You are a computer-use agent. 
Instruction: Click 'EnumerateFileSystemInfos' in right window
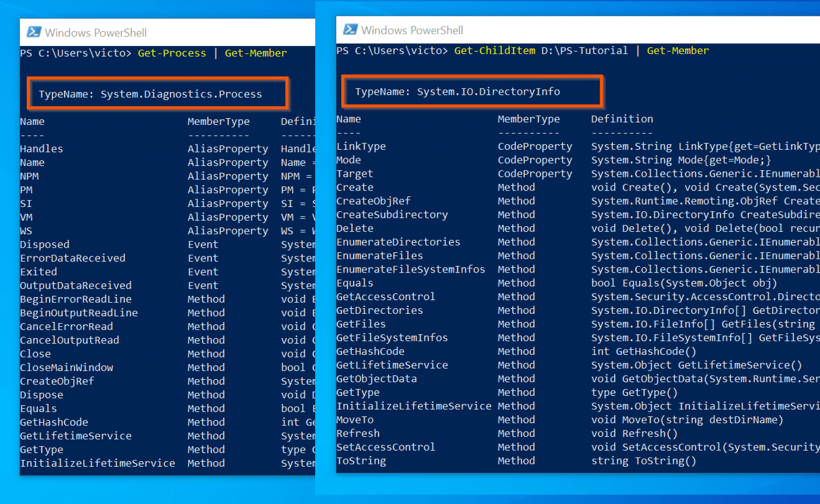tap(411, 269)
